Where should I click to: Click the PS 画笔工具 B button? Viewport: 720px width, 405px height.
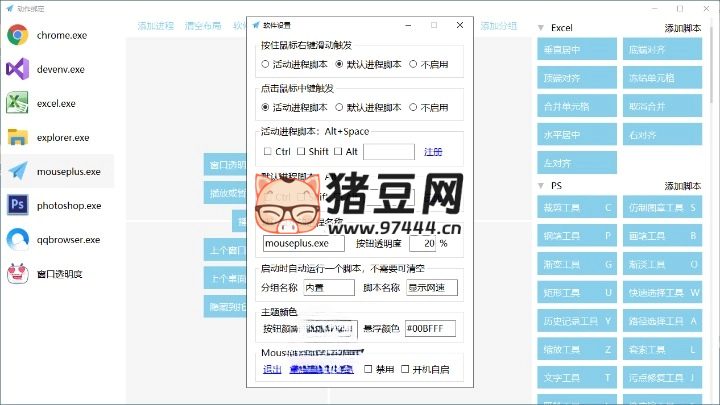(662, 236)
